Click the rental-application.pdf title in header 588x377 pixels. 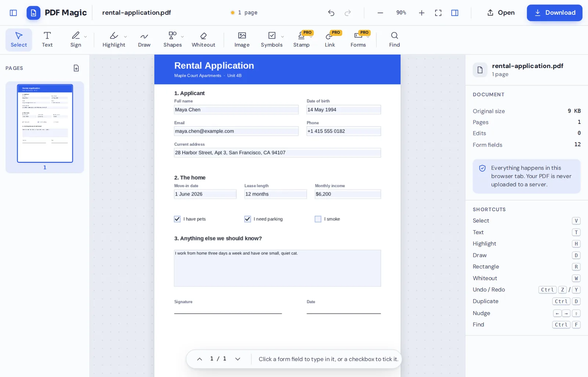click(x=136, y=13)
